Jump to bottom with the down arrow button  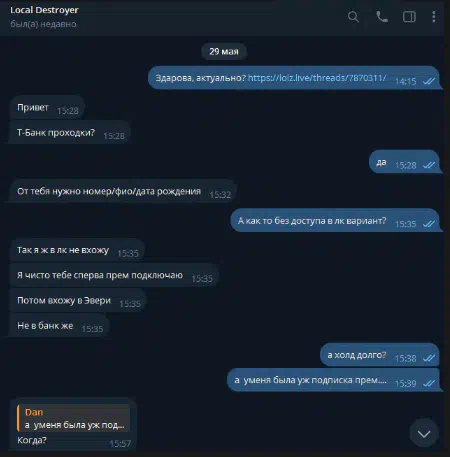click(424, 433)
